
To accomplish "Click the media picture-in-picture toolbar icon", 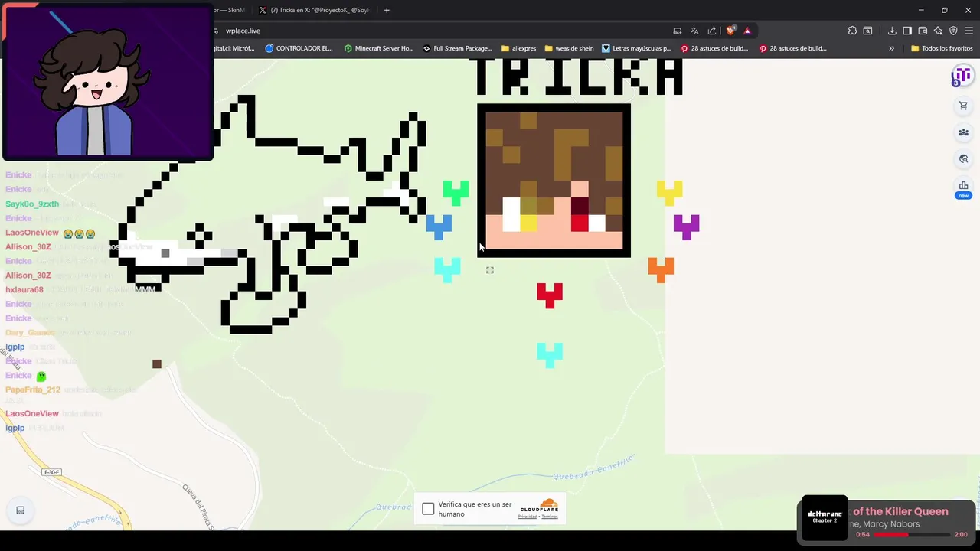I will [x=867, y=31].
